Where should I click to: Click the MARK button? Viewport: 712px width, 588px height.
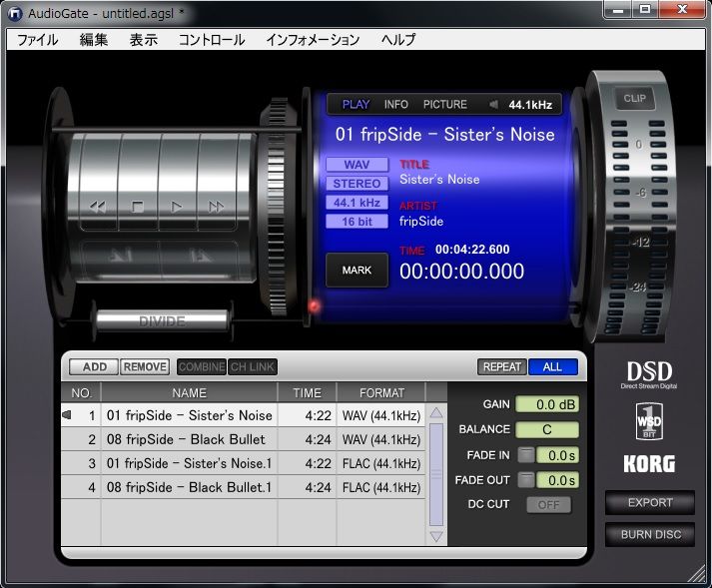[x=356, y=271]
